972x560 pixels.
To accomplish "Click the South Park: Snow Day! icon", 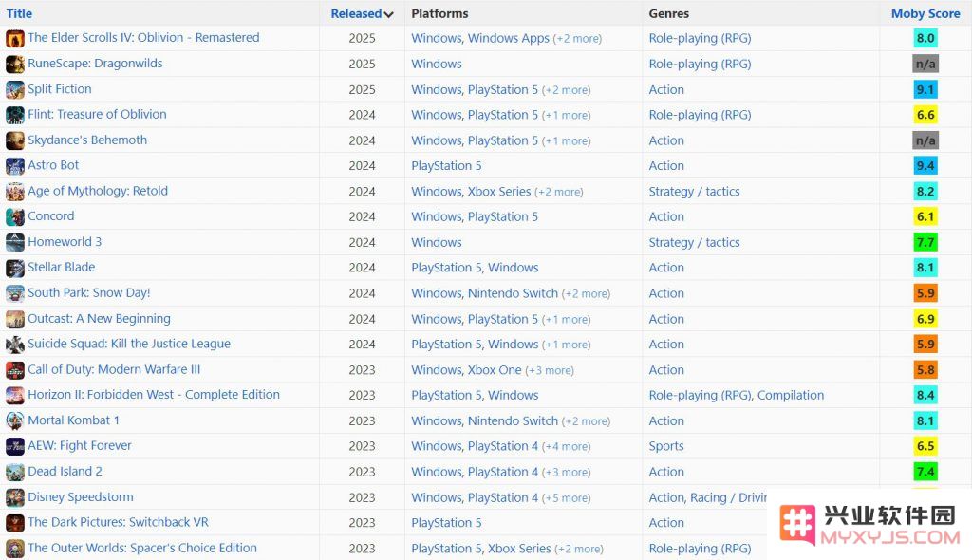I will [x=15, y=292].
